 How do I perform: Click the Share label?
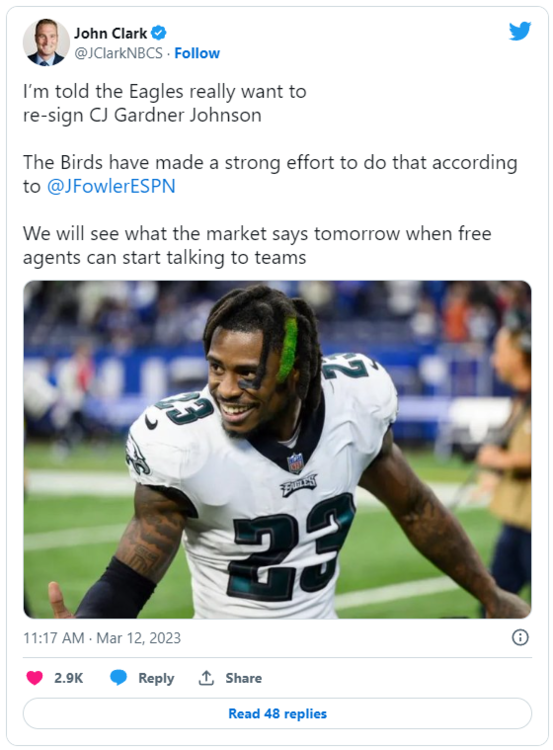point(243,678)
